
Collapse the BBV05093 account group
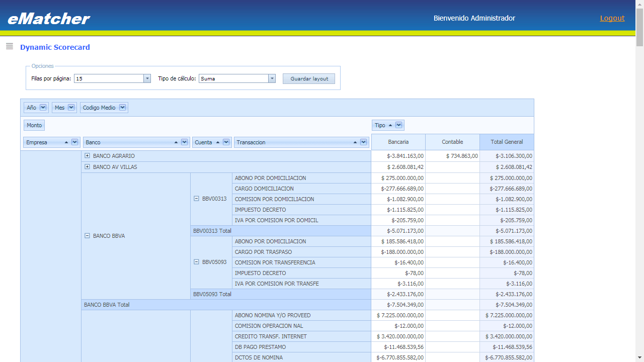pyautogui.click(x=195, y=262)
